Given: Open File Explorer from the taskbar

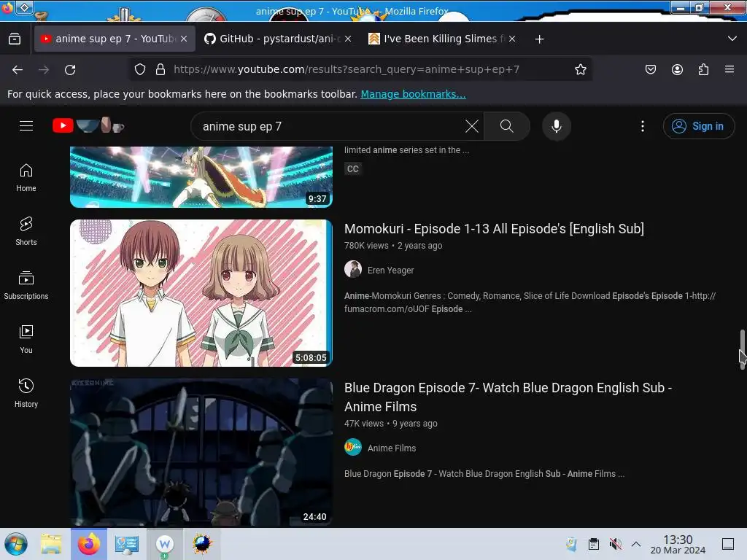Looking at the screenshot, I should coord(51,544).
